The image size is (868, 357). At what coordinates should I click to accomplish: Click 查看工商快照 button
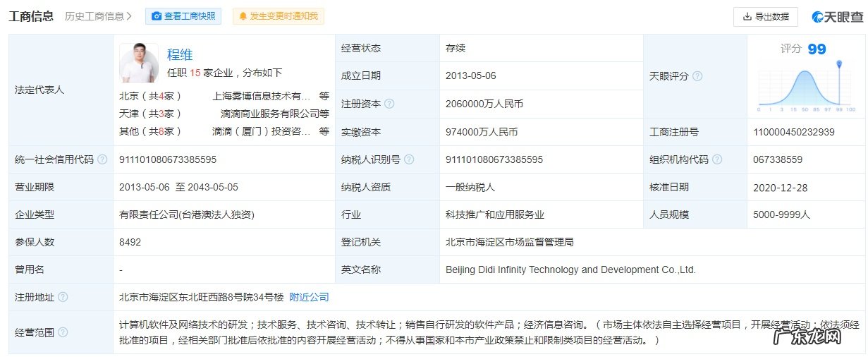click(x=183, y=16)
